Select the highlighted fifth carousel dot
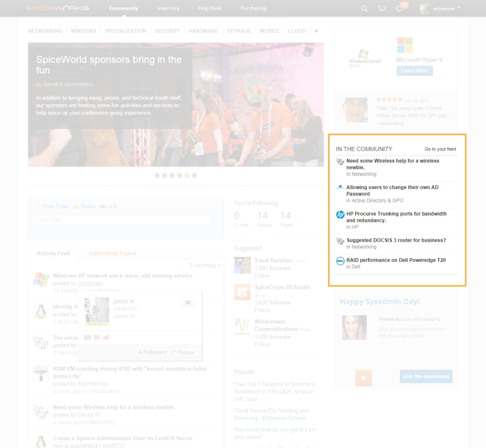 click(187, 175)
